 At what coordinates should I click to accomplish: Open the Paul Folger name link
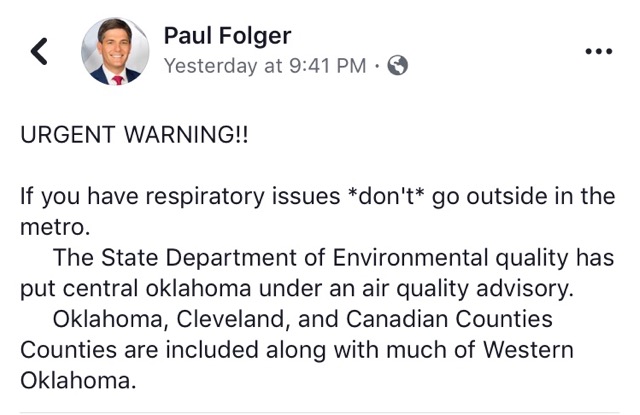coord(227,36)
